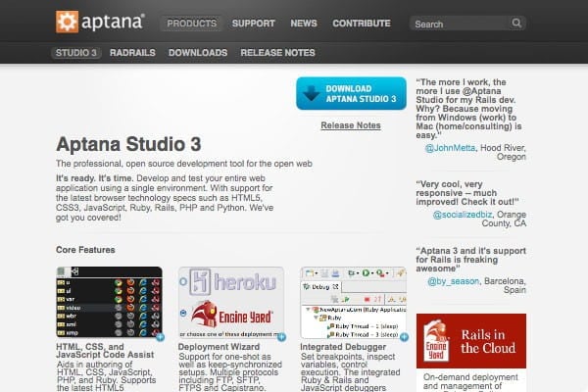Click the "It's ready. It's time." text
Viewport: 588px width, 392px height.
click(94, 178)
